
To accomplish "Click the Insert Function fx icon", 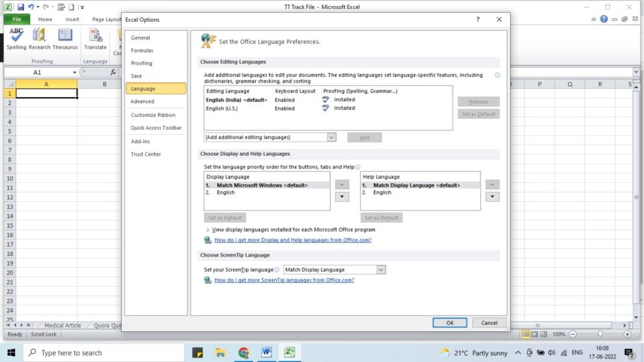I will point(113,72).
